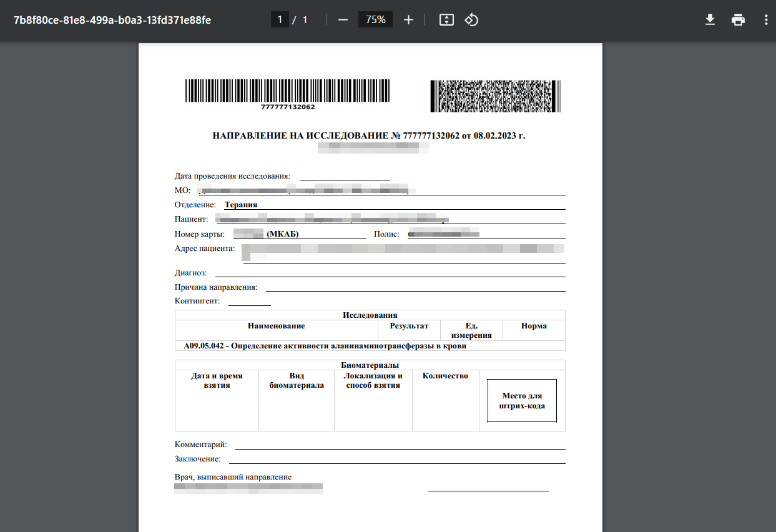This screenshot has width=776, height=532.
Task: Select the 'Причина направления:' label
Action: [x=216, y=287]
